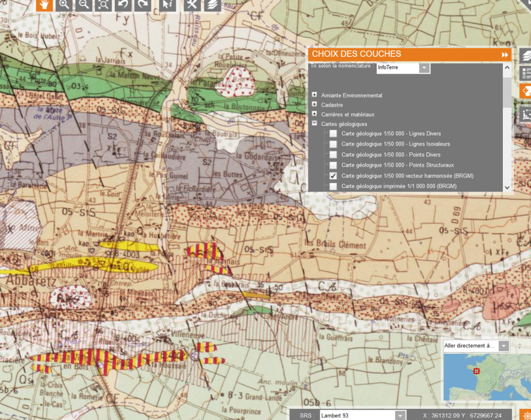Check Carte géologique Points Structuraux layer
Viewport: 531px width, 420px height.
(333, 165)
